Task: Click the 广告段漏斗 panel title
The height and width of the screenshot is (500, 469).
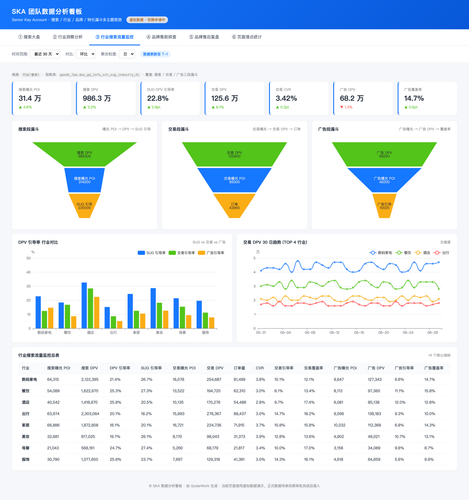Action: click(x=328, y=129)
